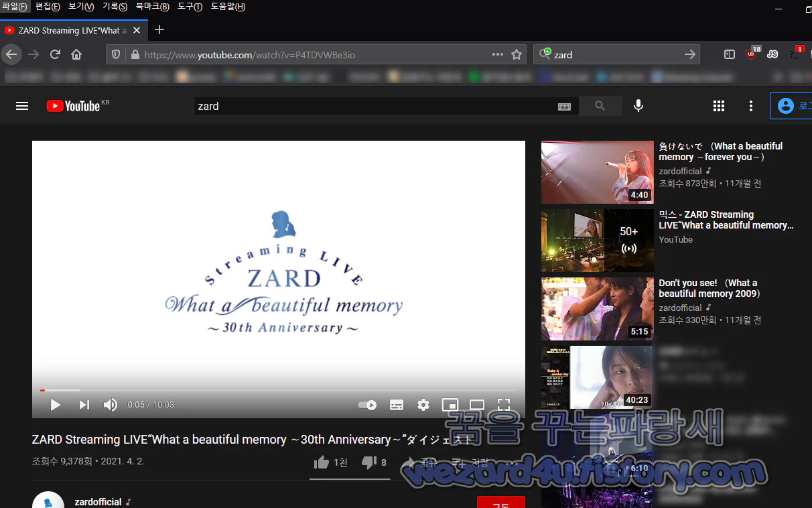Open the 기록(S) menu
The height and width of the screenshot is (508, 812).
pos(115,7)
